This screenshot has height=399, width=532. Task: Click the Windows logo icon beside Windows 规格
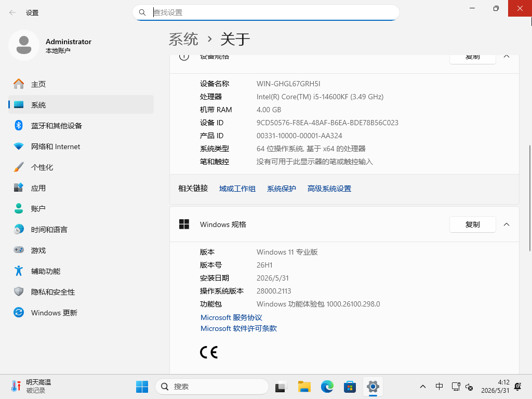[x=184, y=224]
